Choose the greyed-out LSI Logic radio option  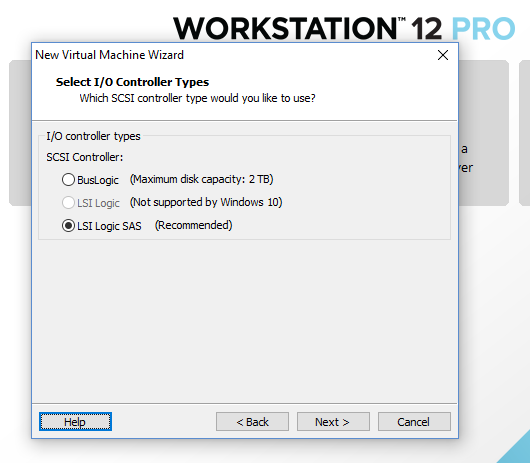68,202
